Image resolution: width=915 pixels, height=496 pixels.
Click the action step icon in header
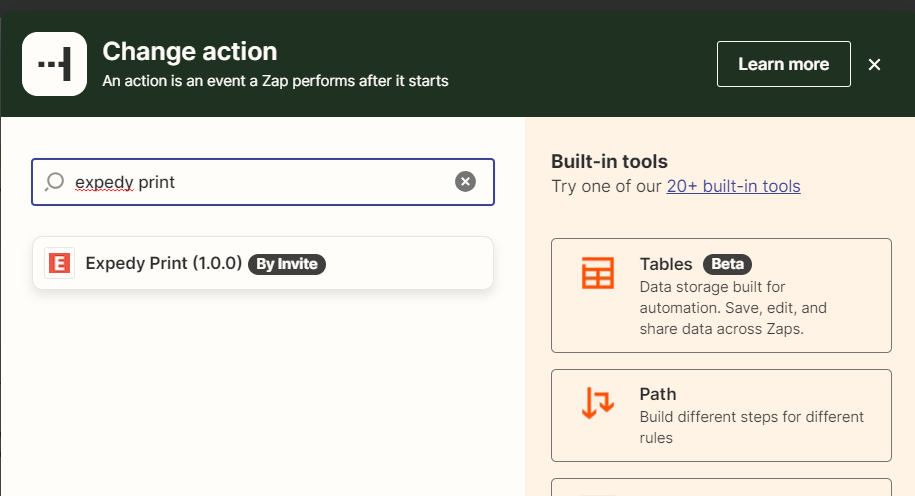54,64
